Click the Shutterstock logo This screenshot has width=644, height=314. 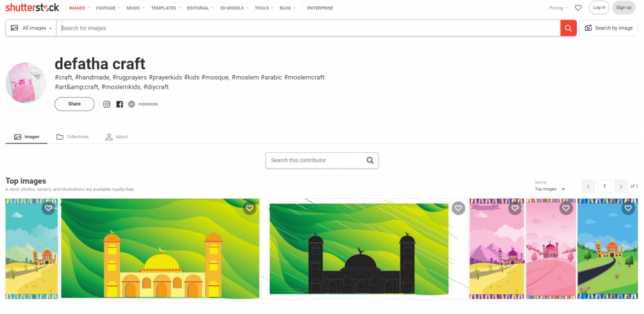pyautogui.click(x=32, y=8)
